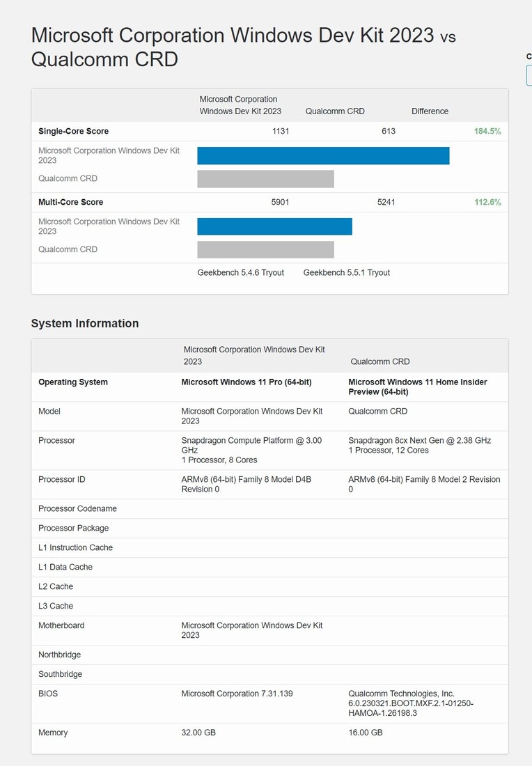Click the blue multi-core score bar
The width and height of the screenshot is (532, 766).
coord(274,226)
